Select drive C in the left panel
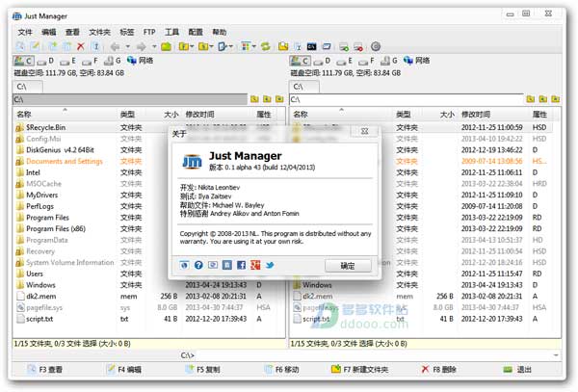Viewport: 578px width, 392px height. tap(23, 61)
